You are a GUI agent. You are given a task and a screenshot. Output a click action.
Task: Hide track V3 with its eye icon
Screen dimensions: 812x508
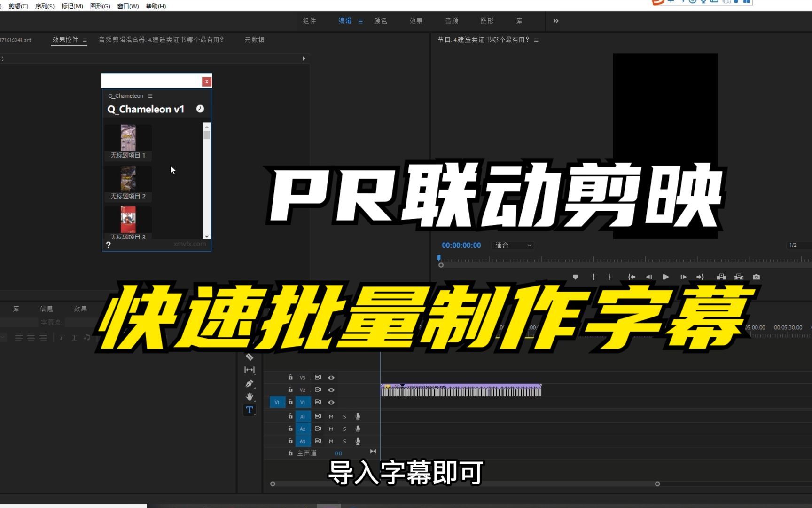coord(331,377)
